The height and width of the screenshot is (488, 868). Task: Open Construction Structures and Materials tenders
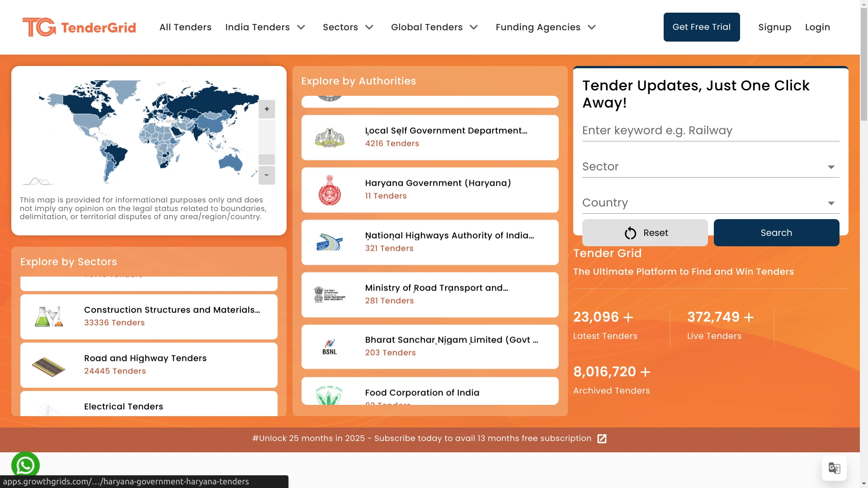click(149, 317)
